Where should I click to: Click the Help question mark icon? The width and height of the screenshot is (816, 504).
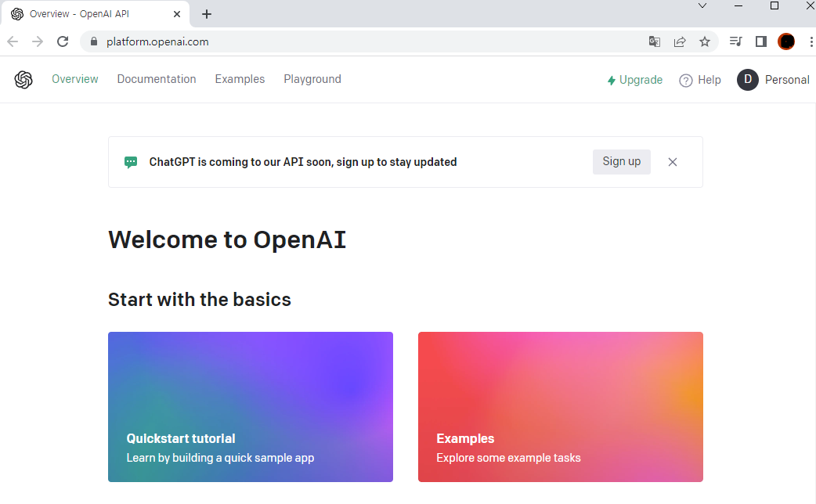click(686, 81)
